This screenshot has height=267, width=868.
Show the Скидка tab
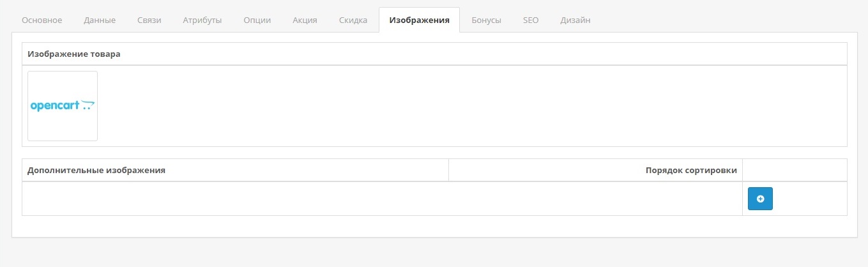tap(353, 20)
